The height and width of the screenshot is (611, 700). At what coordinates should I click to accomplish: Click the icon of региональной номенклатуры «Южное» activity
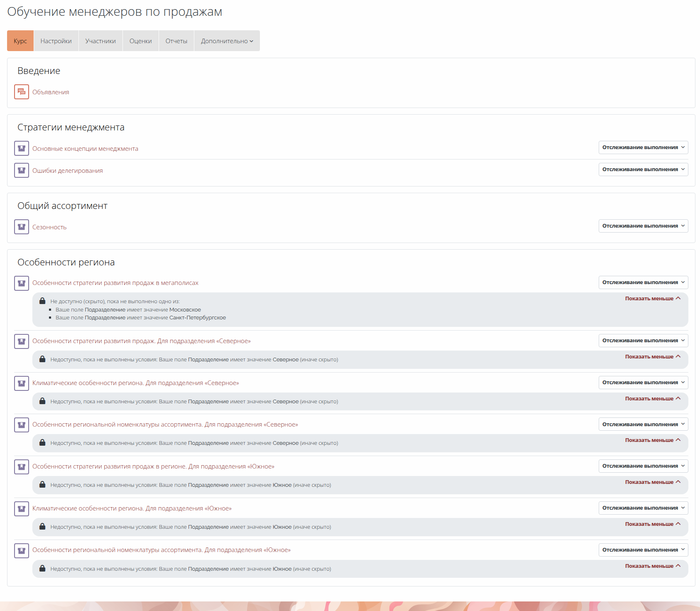coord(22,551)
